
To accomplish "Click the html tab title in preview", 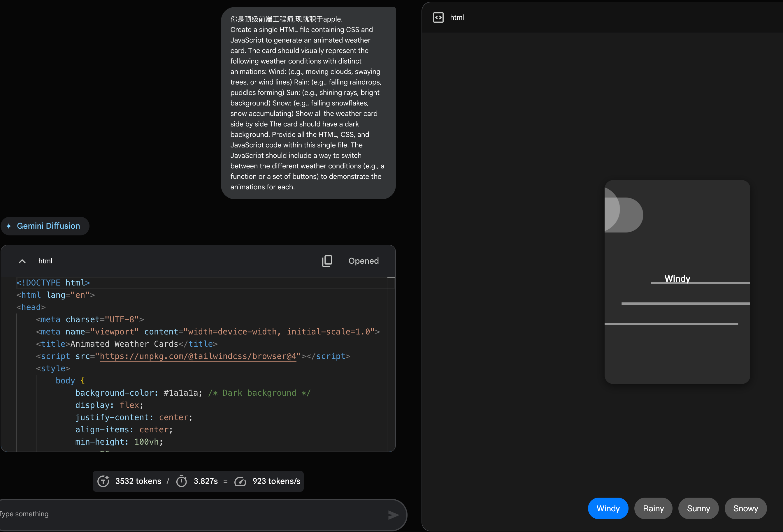I will tap(457, 17).
